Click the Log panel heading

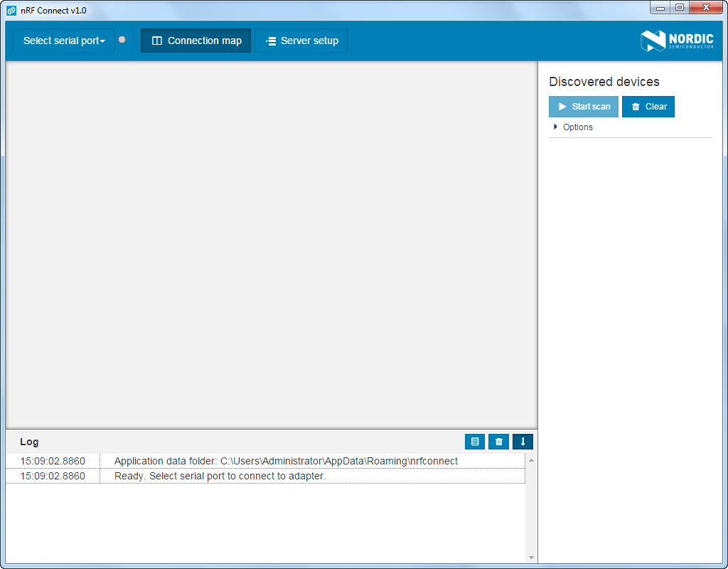tap(29, 442)
